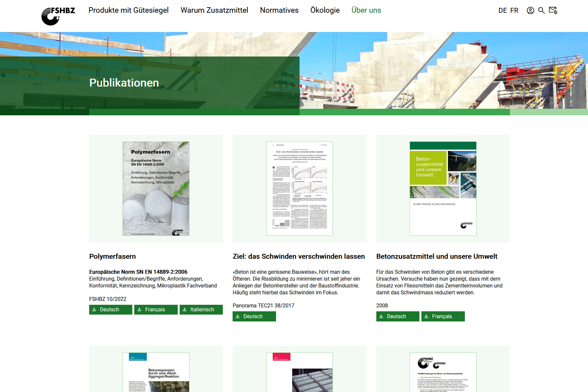
Task: Select the Ökologie menu item
Action: click(325, 10)
